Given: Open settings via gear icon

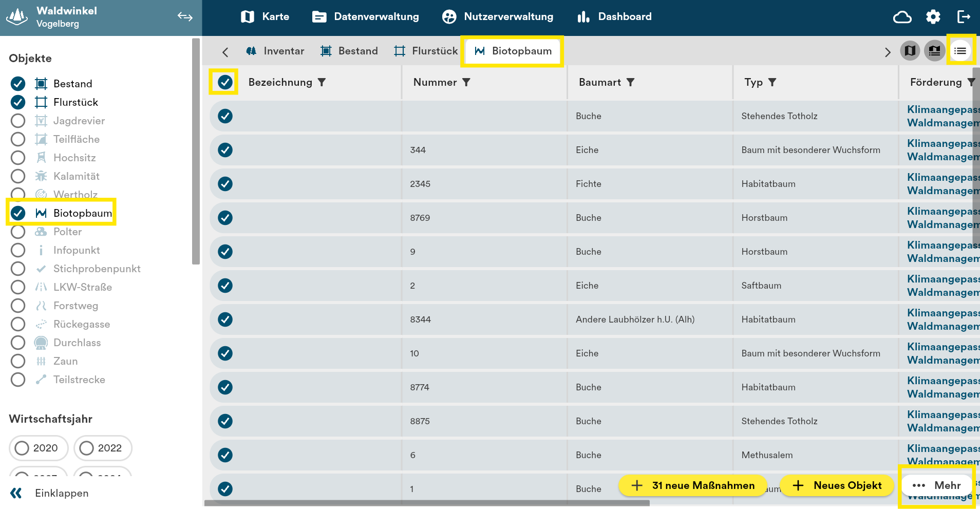Looking at the screenshot, I should [x=933, y=17].
